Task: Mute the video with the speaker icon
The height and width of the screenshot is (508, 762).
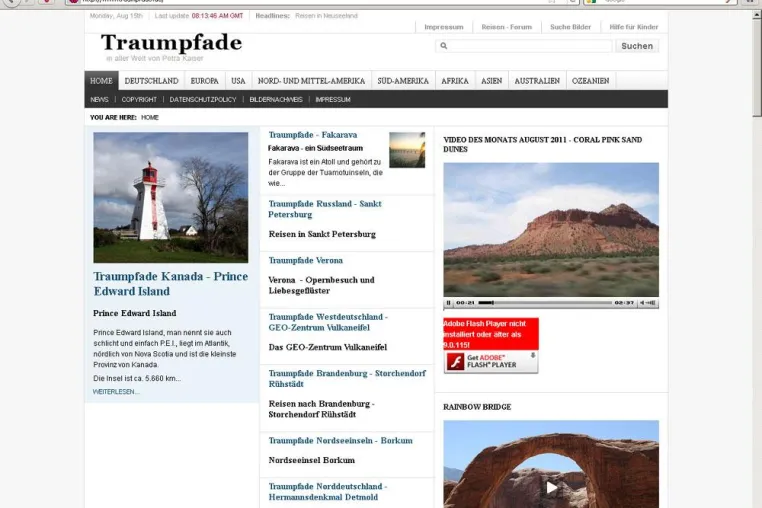Action: [x=642, y=303]
